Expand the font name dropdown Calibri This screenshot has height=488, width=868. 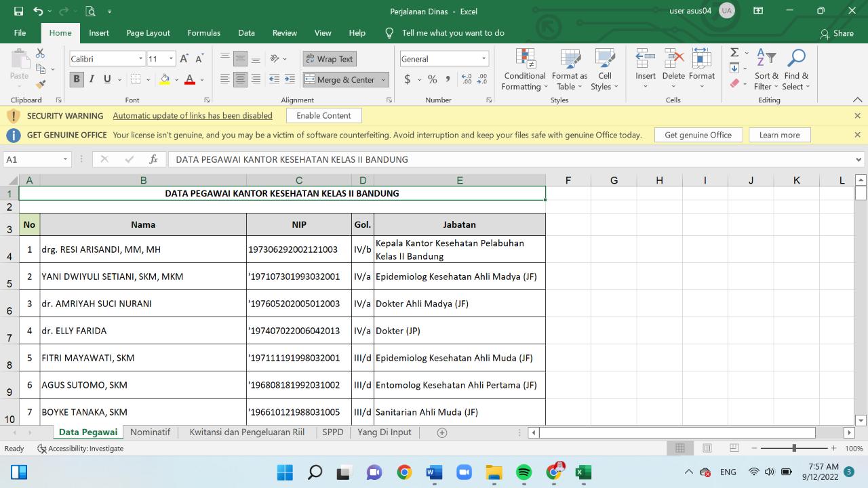[x=140, y=59]
